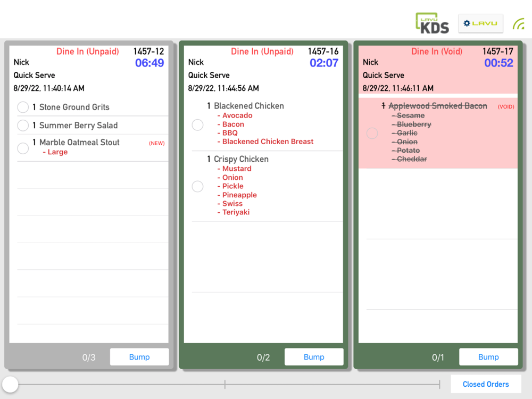
Task: Check the wireless connection status icon
Action: [x=519, y=24]
